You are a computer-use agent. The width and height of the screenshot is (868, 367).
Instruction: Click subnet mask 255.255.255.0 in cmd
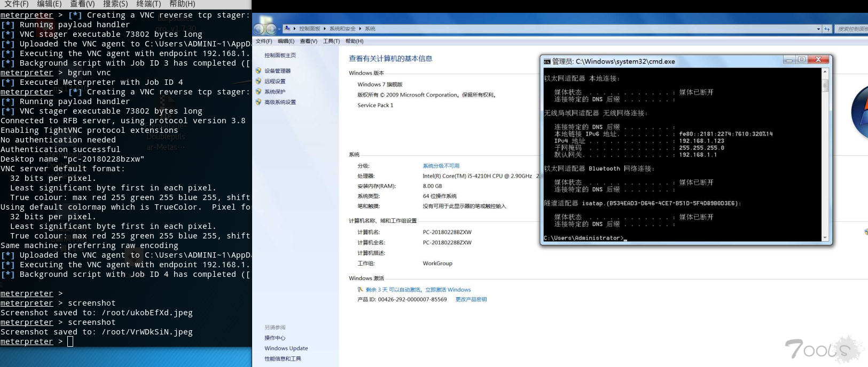[701, 148]
